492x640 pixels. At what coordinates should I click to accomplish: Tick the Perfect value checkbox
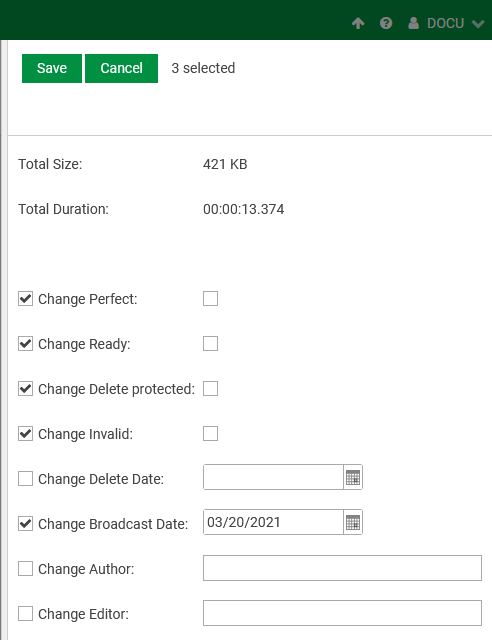pyautogui.click(x=210, y=299)
